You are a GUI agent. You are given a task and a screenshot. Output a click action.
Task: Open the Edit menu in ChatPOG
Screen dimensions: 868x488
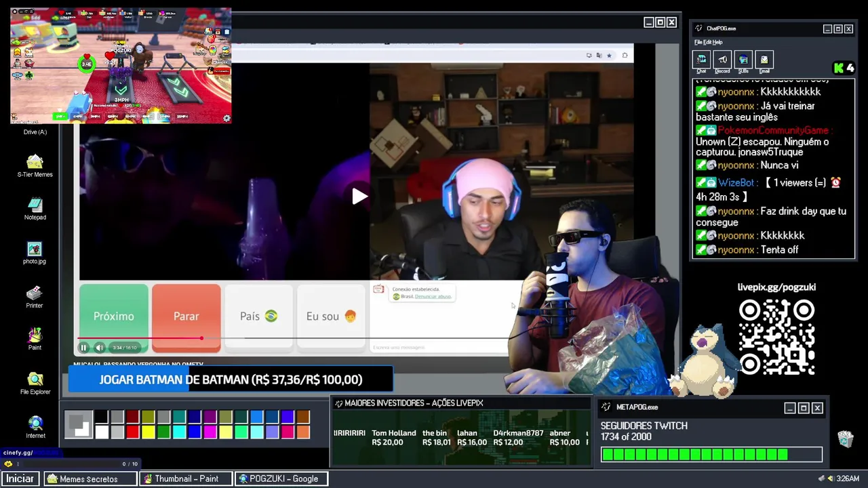707,42
